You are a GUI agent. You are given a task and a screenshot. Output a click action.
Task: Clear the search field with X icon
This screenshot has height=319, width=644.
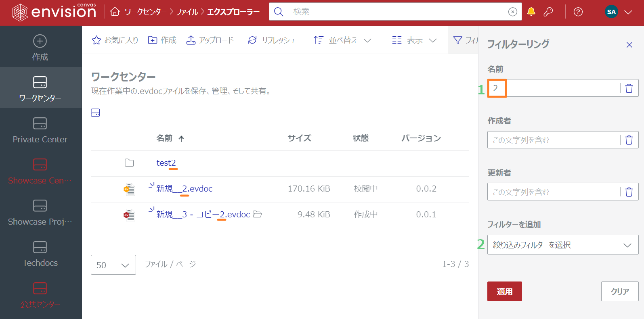(513, 12)
